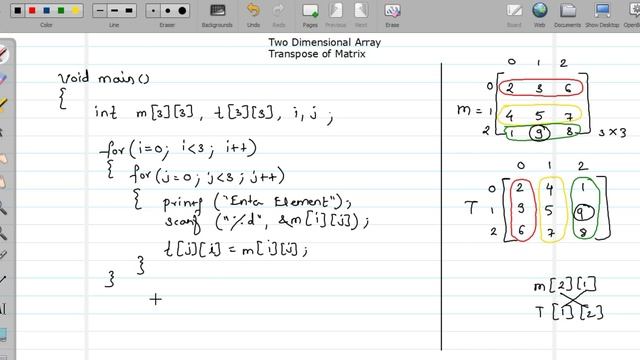Choose the thin line width
640x360 pixels.
[x=100, y=11]
